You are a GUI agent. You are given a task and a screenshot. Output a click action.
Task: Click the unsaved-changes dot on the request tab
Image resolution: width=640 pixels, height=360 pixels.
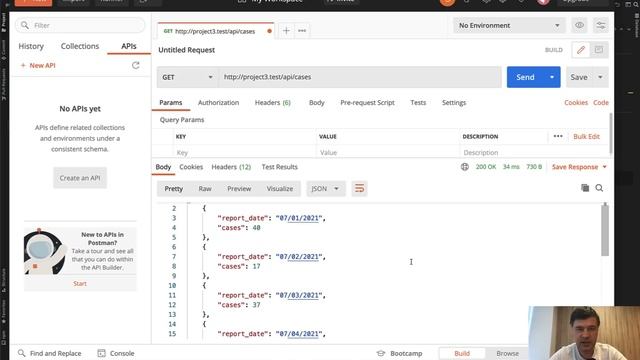point(269,31)
